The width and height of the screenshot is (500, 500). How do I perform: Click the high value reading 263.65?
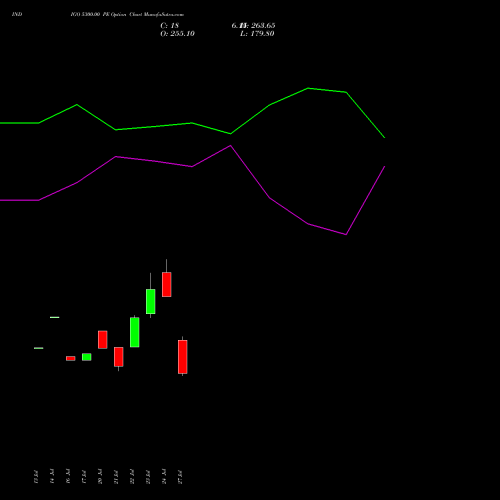coord(263,26)
